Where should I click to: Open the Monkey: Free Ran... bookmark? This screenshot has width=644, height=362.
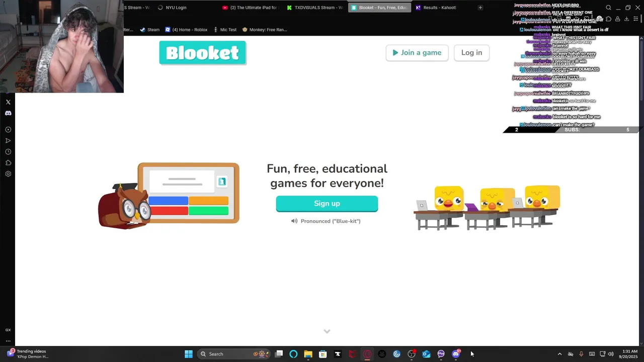click(x=265, y=30)
